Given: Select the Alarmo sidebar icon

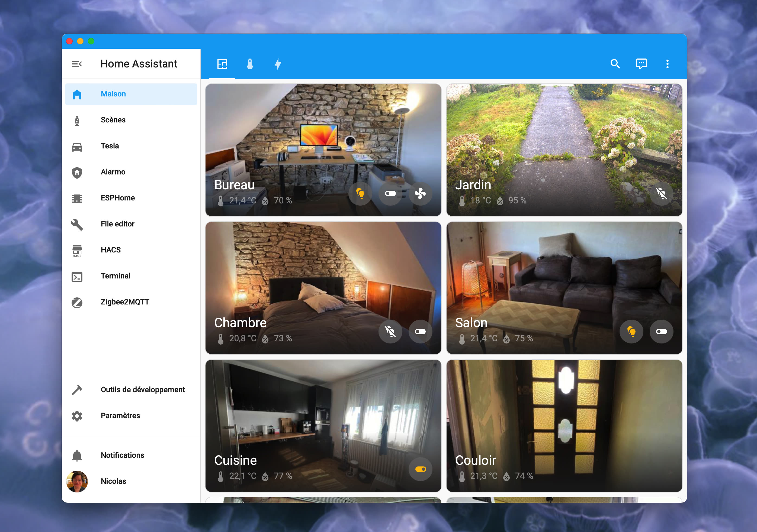Looking at the screenshot, I should pyautogui.click(x=77, y=172).
